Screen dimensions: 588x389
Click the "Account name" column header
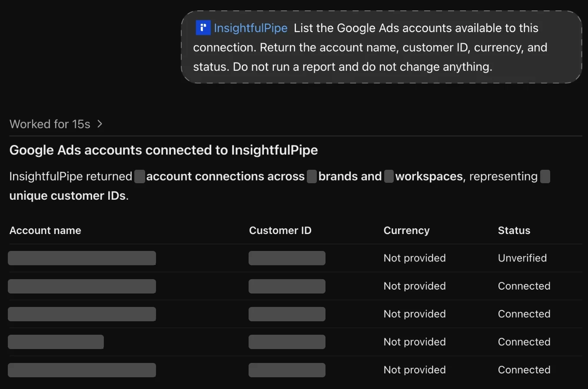(45, 230)
